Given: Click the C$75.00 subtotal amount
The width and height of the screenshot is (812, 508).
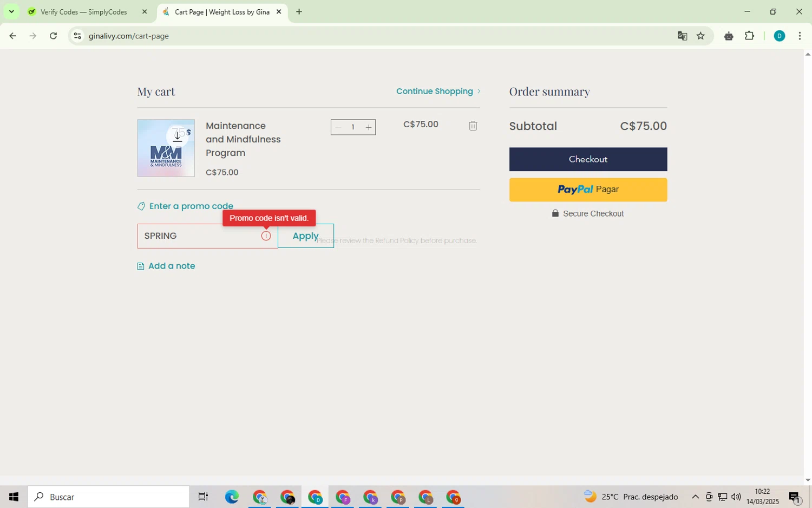Looking at the screenshot, I should pos(643,126).
